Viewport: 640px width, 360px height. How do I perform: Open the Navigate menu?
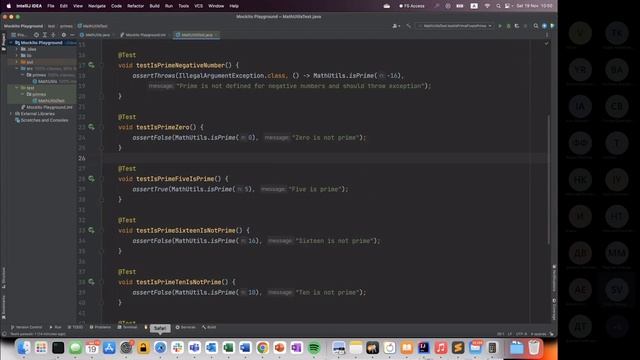97,6
